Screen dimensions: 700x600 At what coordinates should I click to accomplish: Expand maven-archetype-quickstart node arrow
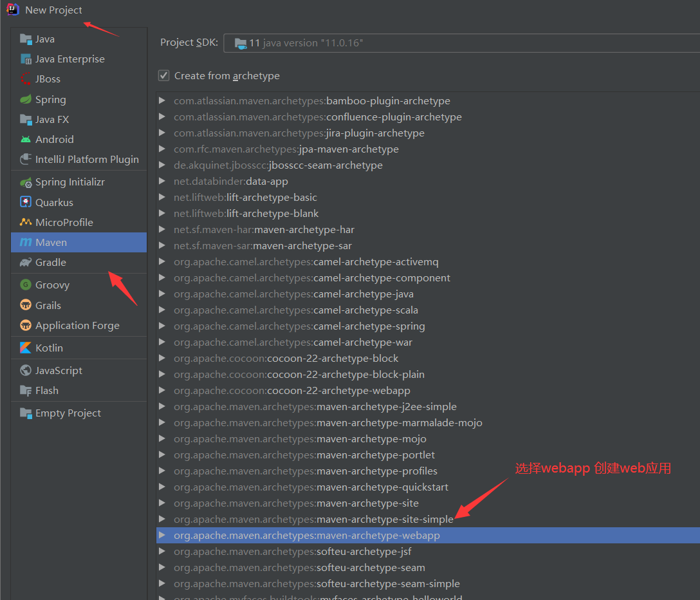(x=162, y=487)
